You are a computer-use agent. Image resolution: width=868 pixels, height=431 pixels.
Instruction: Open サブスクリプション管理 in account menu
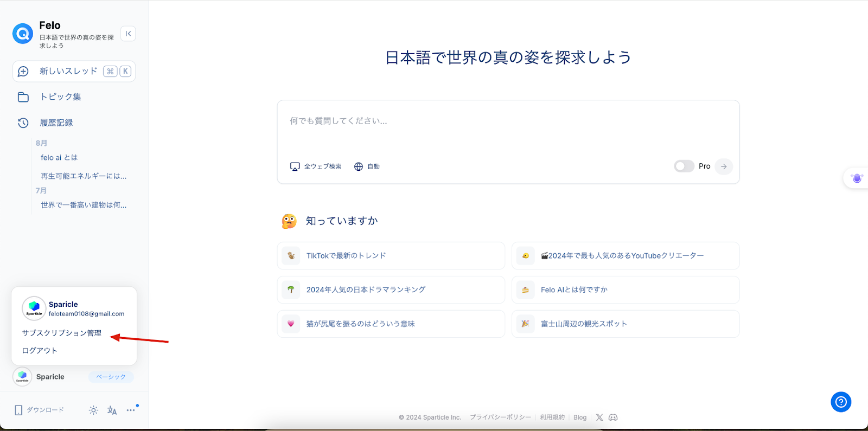click(62, 333)
